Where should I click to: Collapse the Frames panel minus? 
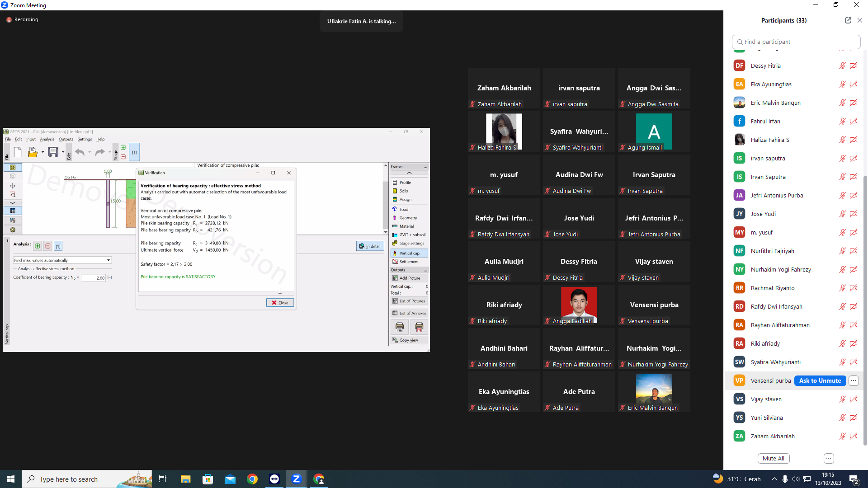425,167
